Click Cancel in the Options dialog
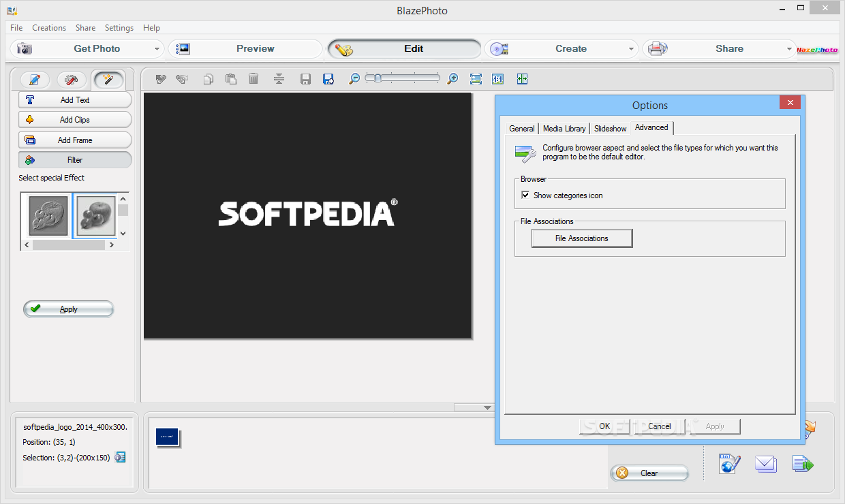This screenshot has width=845, height=504. [x=660, y=426]
